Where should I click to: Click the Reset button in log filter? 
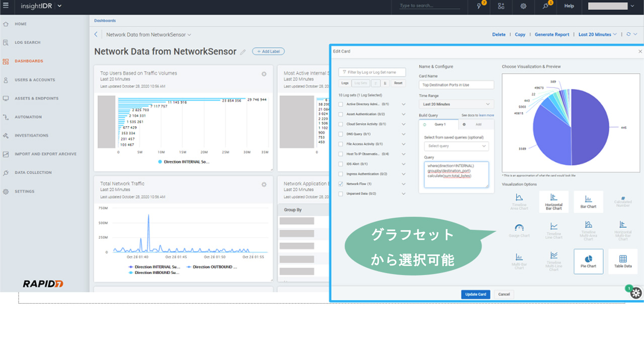(398, 83)
